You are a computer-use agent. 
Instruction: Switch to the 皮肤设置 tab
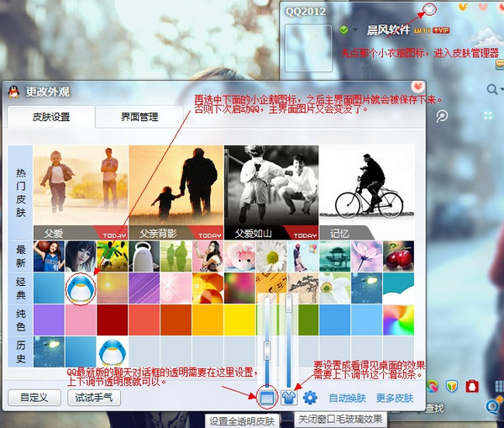[51, 117]
